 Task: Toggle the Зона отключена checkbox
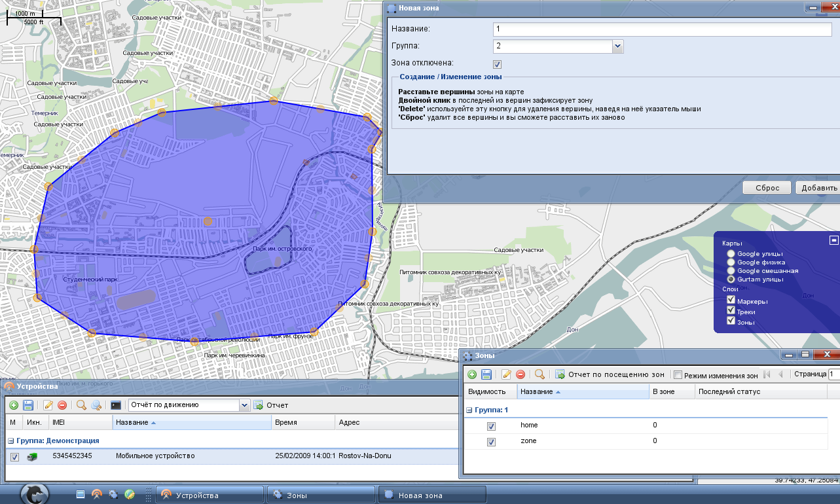[497, 64]
